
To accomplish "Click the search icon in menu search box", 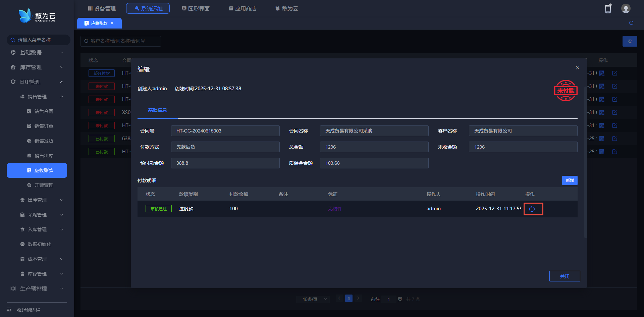I will click(x=13, y=40).
